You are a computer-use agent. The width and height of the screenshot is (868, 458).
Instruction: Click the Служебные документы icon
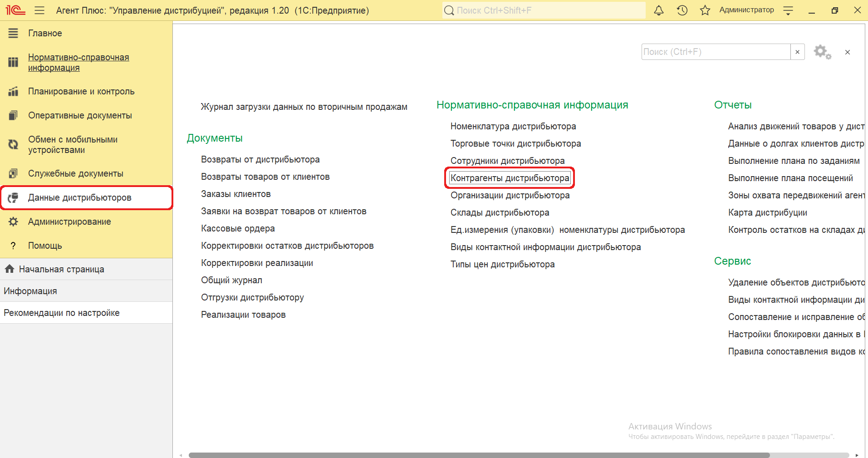click(x=13, y=173)
